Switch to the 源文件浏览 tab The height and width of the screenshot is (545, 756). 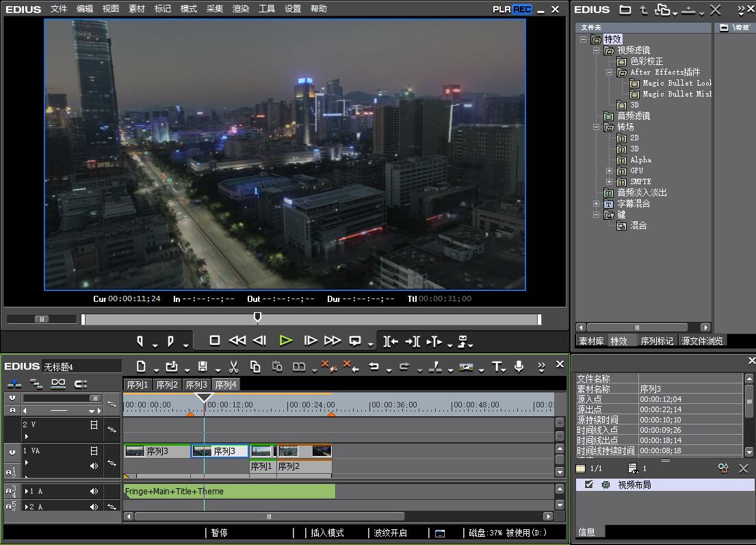[x=702, y=341]
